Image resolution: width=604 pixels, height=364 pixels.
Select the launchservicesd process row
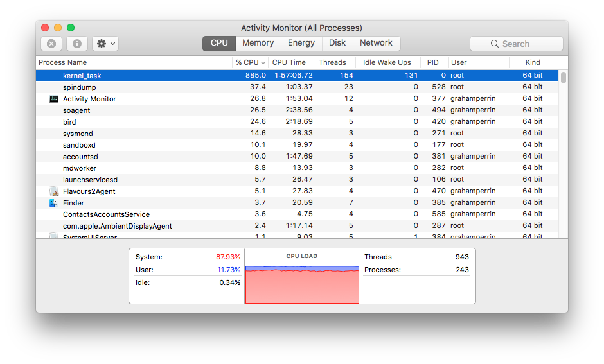click(297, 179)
